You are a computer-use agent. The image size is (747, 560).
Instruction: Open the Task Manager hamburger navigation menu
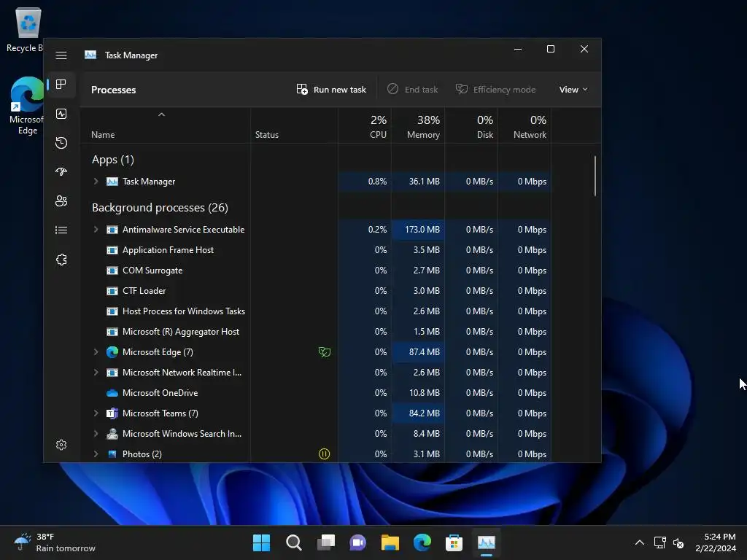tap(61, 55)
